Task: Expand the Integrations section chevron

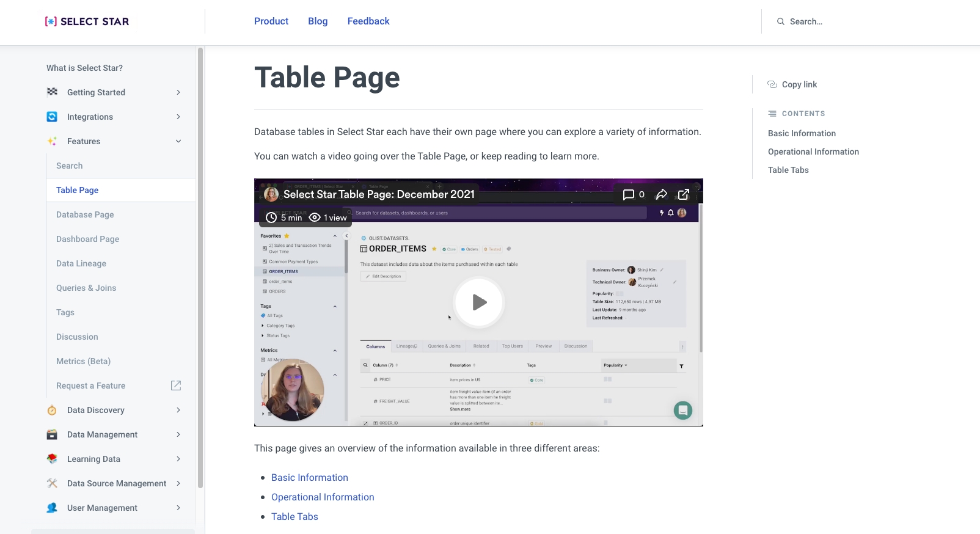Action: click(178, 117)
